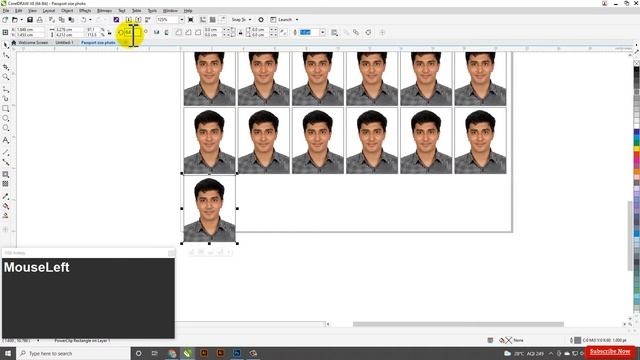The image size is (640, 360).
Task: Select the Smart Fill tool
Action: (x=6, y=216)
